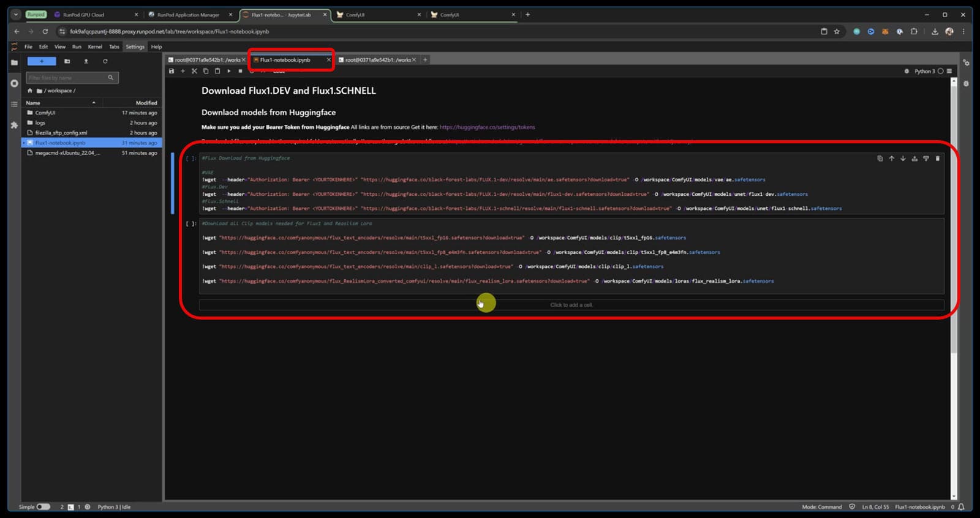Save the notebook with the toolbar save icon
This screenshot has height=518, width=980.
click(x=171, y=71)
